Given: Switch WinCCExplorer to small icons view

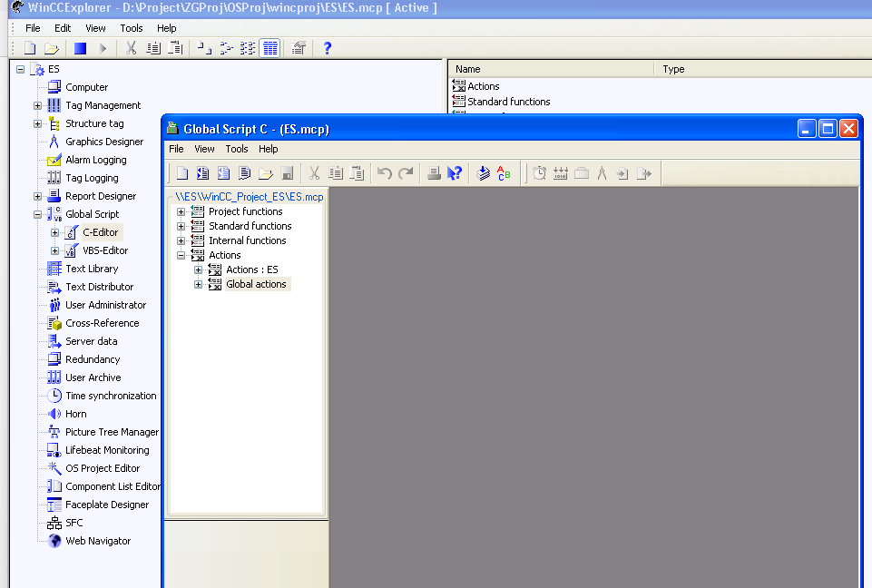Looking at the screenshot, I should [226, 48].
